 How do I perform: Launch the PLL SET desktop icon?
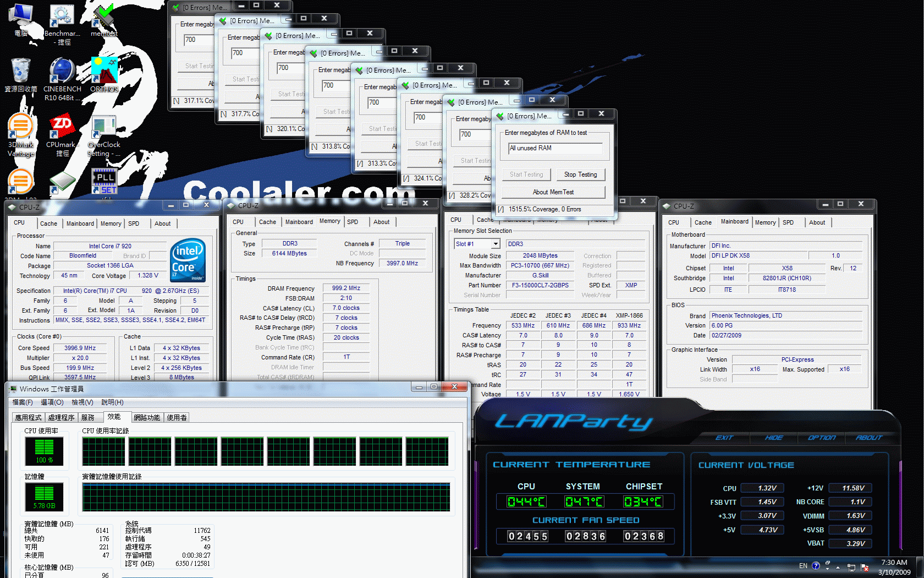point(105,182)
